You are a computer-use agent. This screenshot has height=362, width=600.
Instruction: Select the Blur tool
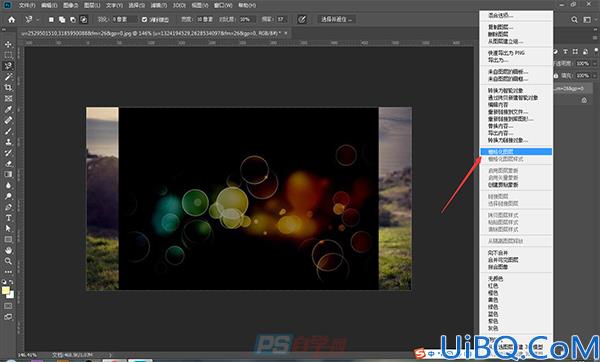(8, 185)
